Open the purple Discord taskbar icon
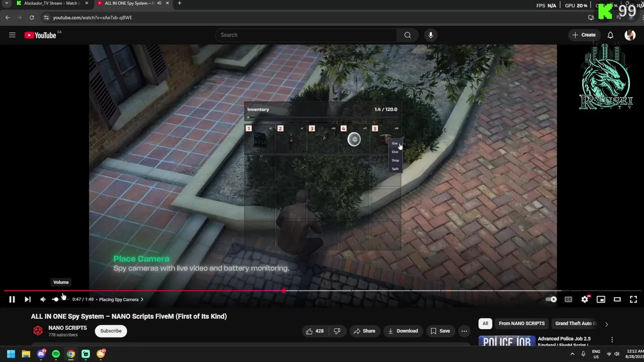 pos(41,354)
